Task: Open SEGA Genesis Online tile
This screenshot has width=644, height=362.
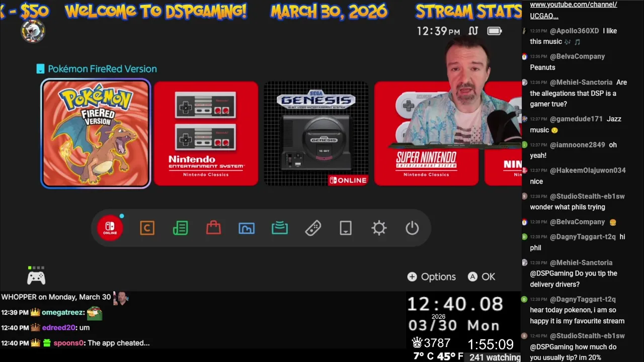Action: 316,134
